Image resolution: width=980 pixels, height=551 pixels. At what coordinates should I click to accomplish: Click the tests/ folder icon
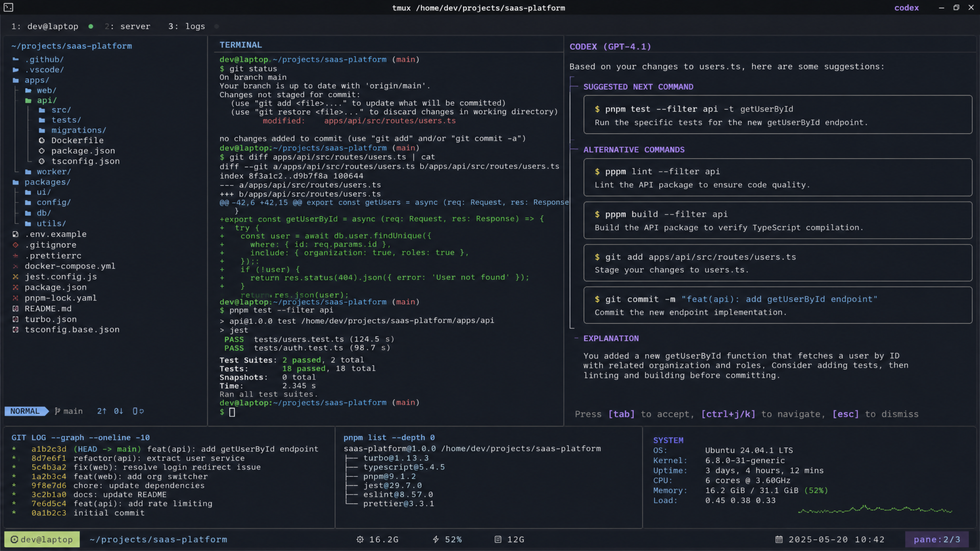tap(42, 120)
